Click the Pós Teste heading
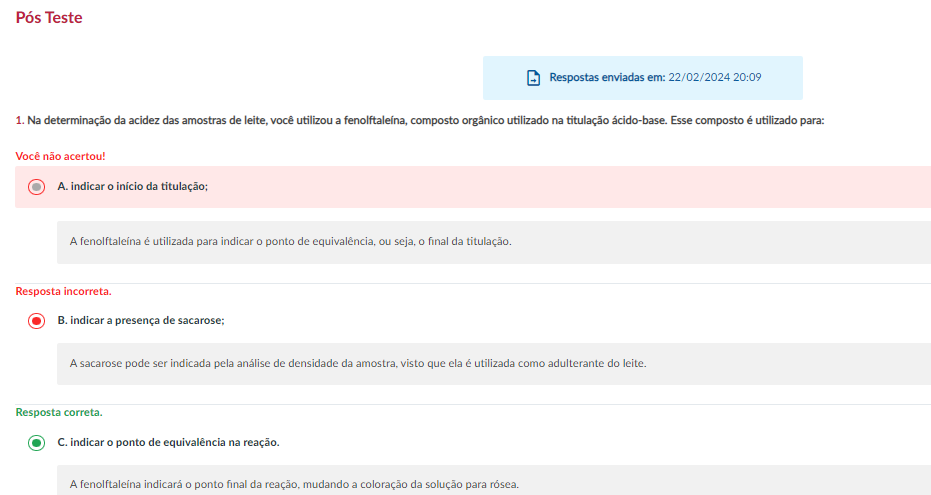This screenshot has height=495, width=931. point(49,17)
